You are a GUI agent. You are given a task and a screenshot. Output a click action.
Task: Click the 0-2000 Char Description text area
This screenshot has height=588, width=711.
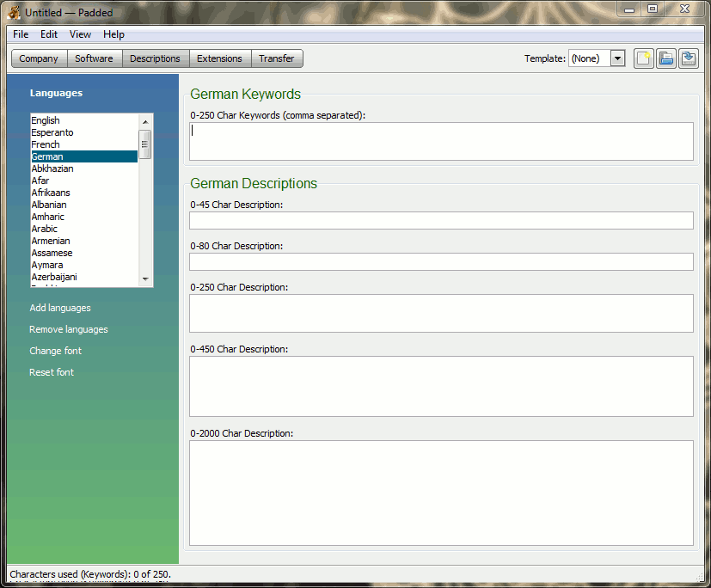click(x=441, y=493)
